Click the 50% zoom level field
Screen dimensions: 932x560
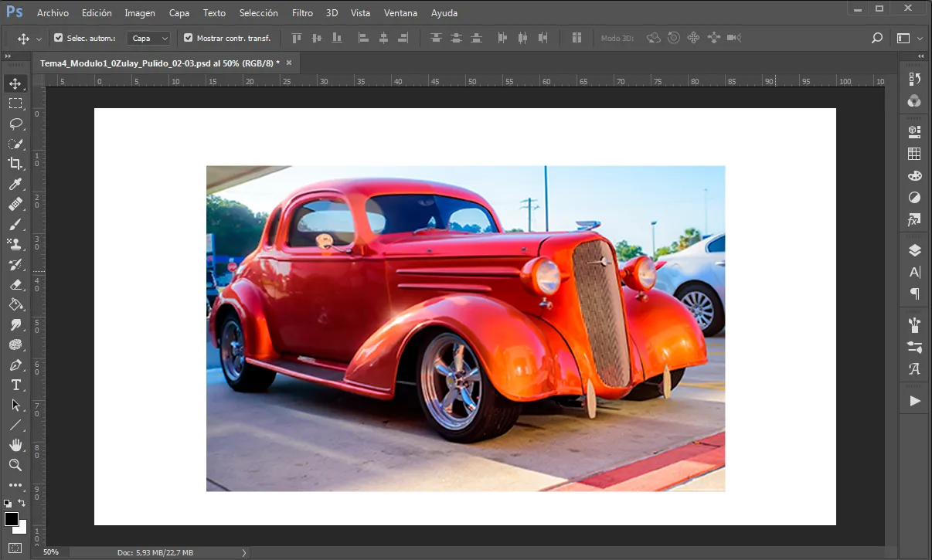pos(51,552)
